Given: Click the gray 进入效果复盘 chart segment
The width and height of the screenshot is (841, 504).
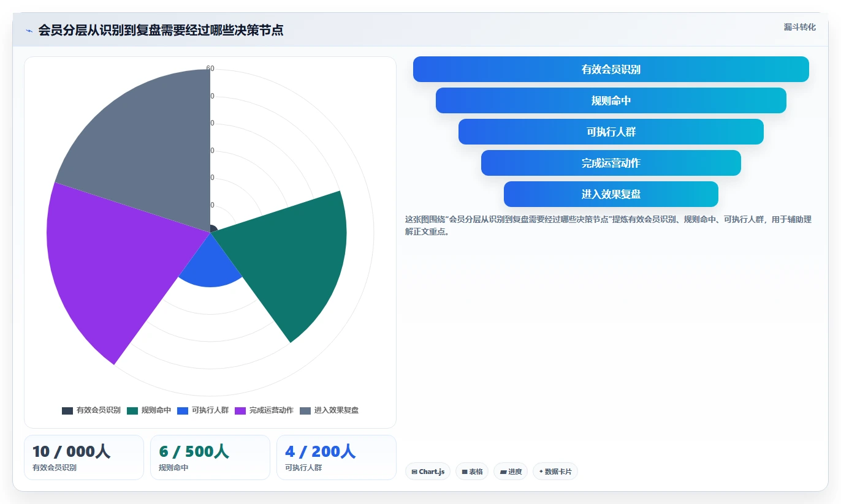Looking at the screenshot, I should (153, 153).
